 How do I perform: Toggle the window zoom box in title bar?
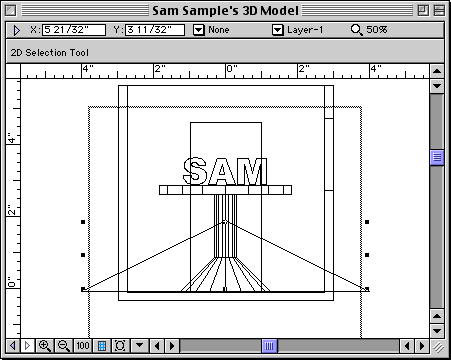pos(423,11)
